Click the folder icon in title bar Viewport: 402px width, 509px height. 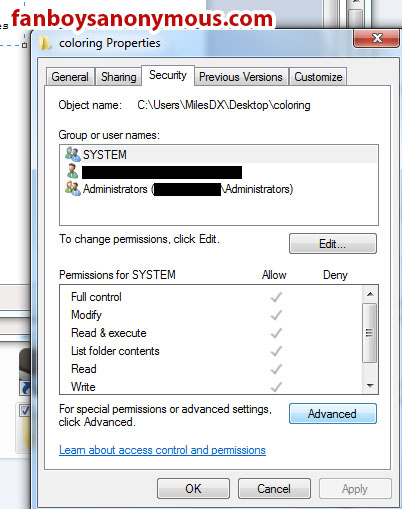(44, 43)
